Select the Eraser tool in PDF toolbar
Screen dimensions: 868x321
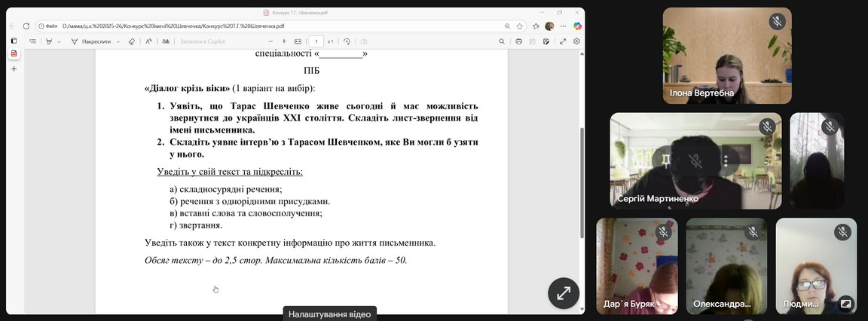tap(132, 41)
